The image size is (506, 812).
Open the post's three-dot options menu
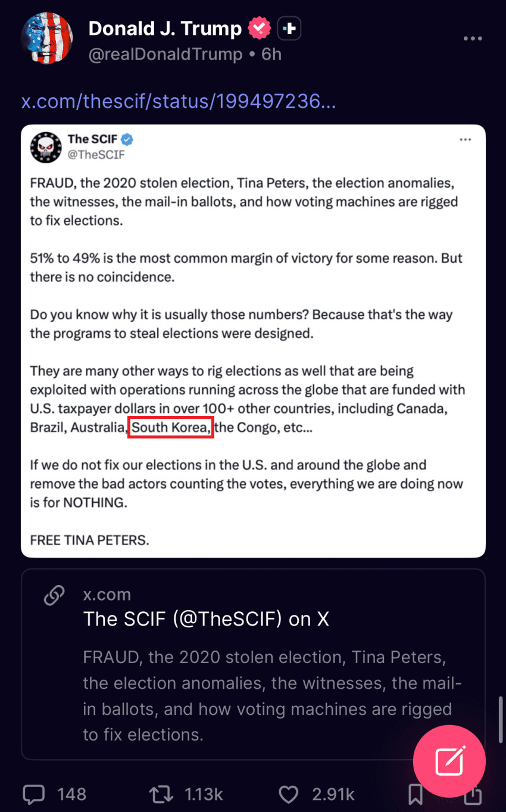473,39
